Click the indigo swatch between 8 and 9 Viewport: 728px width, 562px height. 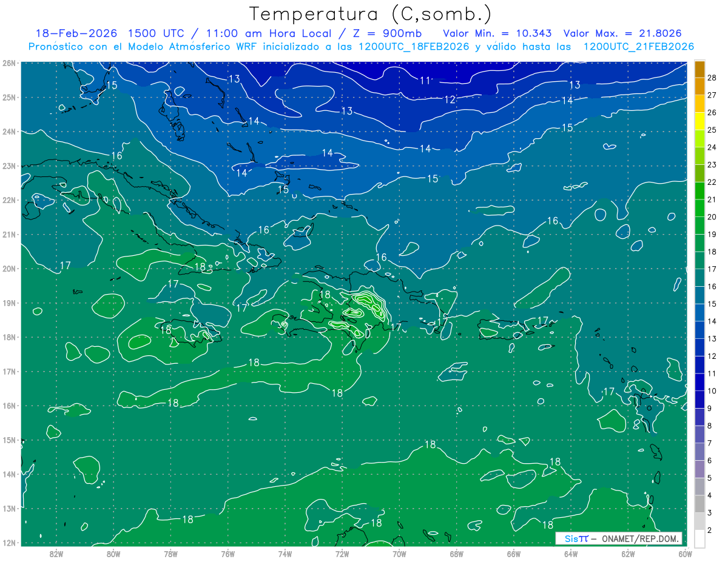[x=699, y=417]
